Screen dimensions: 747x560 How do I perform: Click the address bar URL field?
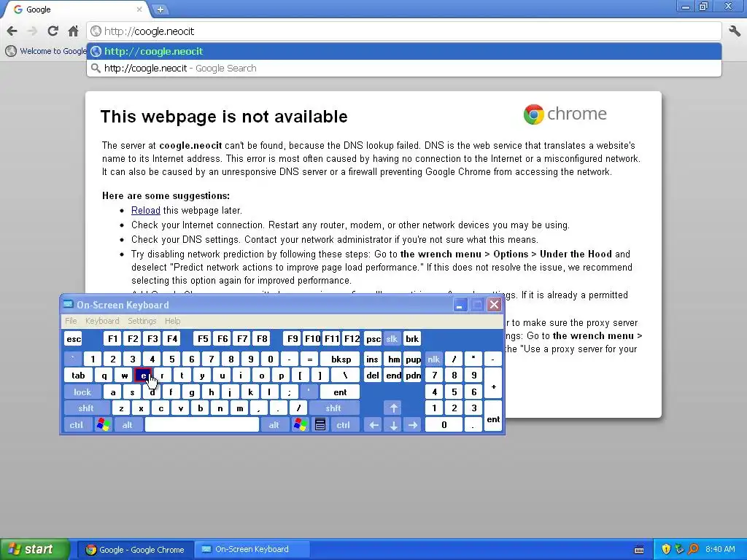tap(404, 31)
